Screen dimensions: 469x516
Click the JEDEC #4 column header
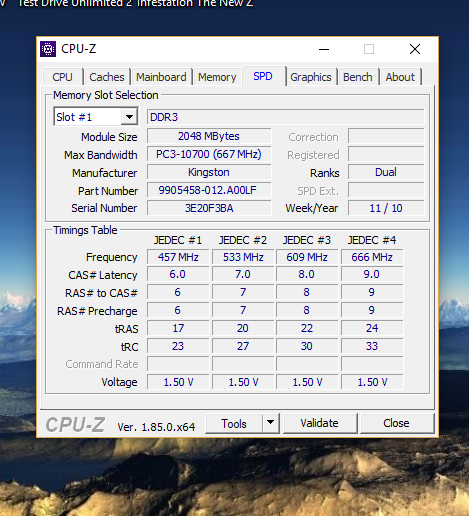tap(372, 240)
